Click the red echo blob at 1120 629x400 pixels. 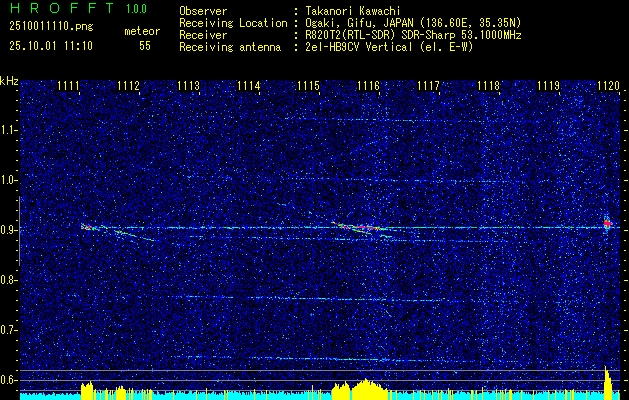pos(607,223)
